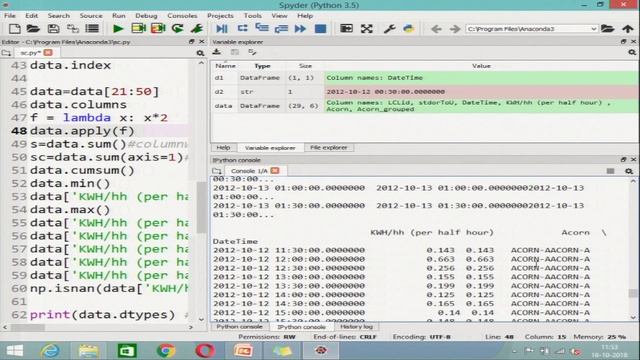Screen dimensions: 640x360
Task: Run selection or current line icon
Action: [x=197, y=29]
